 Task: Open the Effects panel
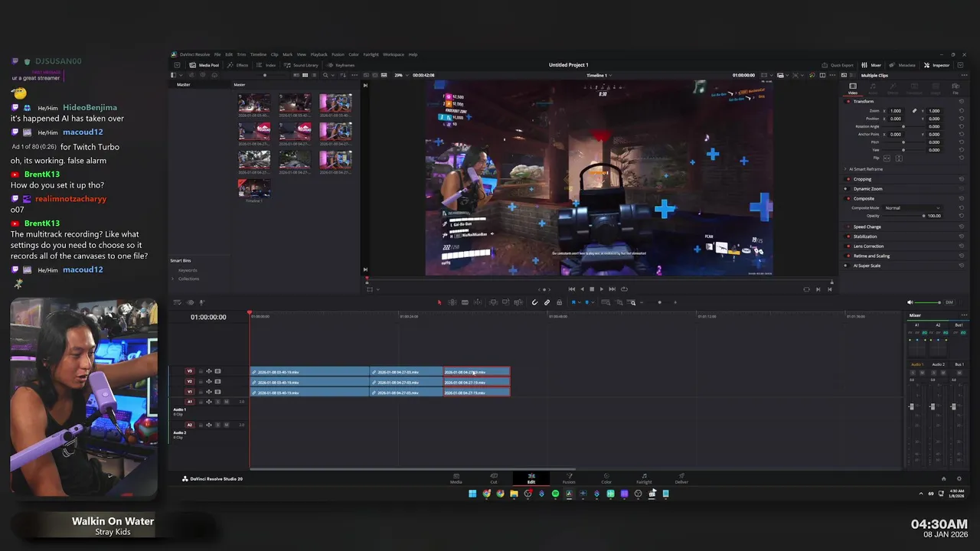tap(238, 65)
